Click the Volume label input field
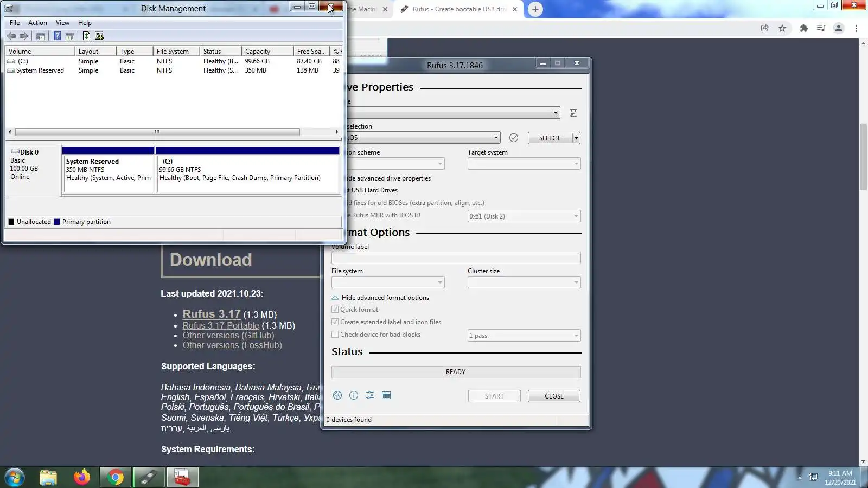This screenshot has height=488, width=868. (456, 258)
